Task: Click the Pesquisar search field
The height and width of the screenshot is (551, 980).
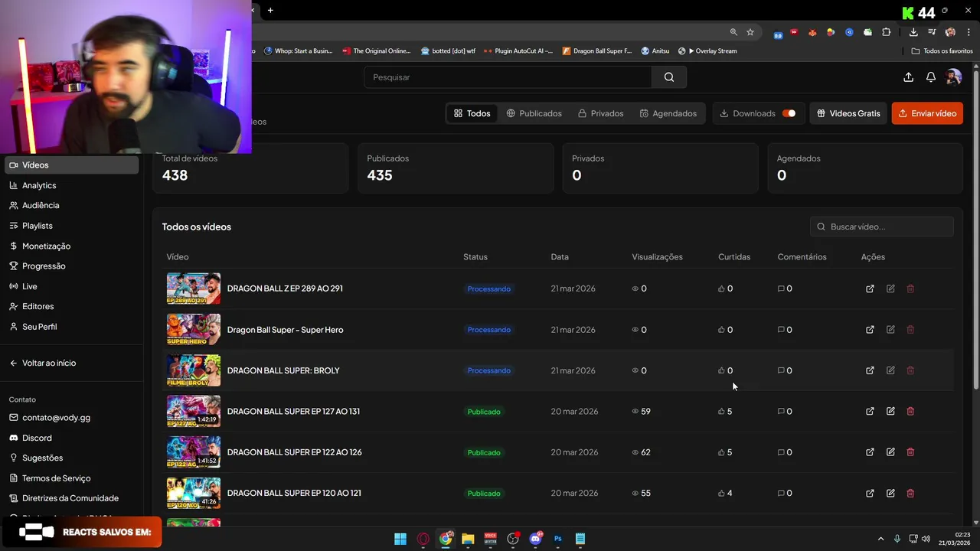Action: point(508,77)
